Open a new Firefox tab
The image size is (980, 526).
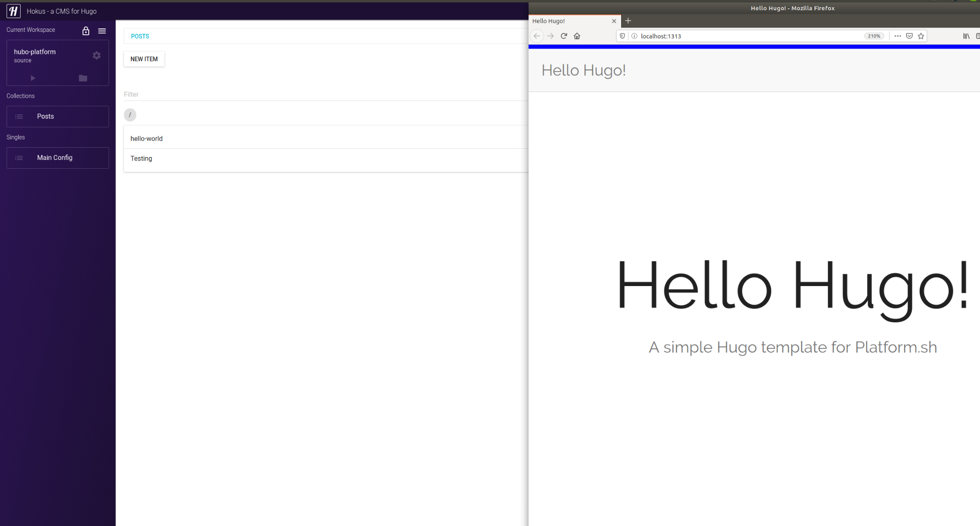click(628, 21)
